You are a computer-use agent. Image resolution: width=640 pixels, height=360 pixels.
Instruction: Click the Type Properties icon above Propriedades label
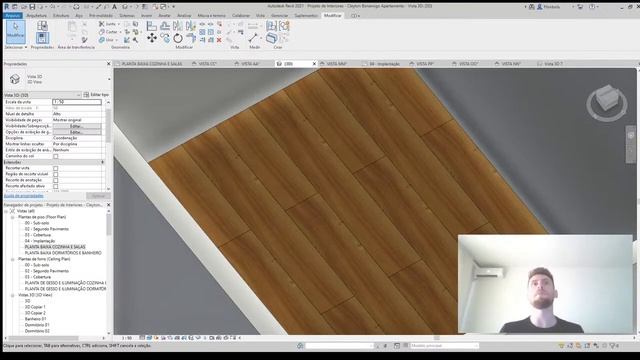pos(42,26)
